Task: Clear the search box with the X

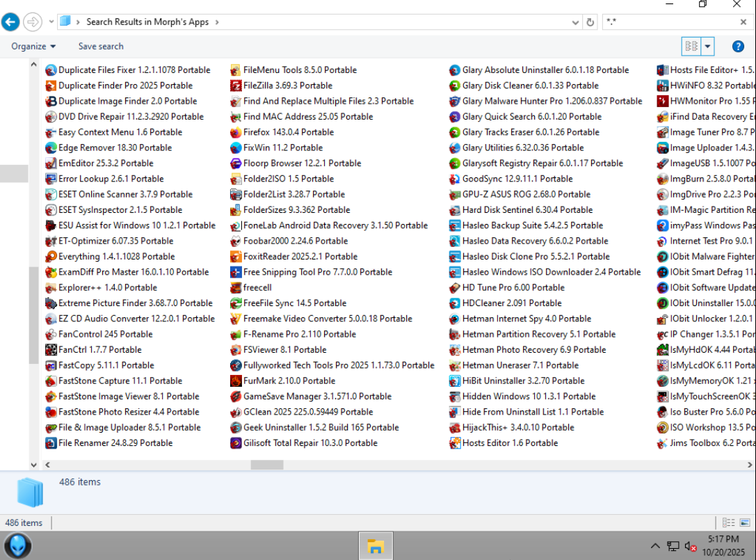Action: click(743, 22)
